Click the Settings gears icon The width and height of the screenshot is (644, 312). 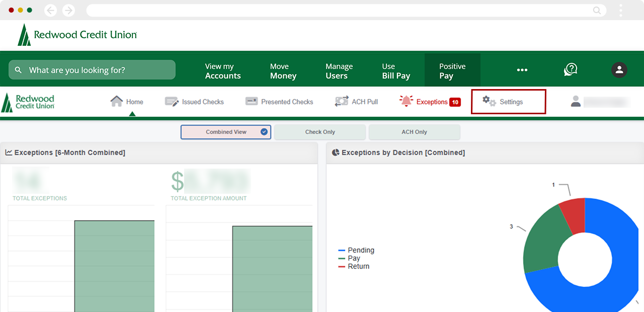[x=489, y=101]
